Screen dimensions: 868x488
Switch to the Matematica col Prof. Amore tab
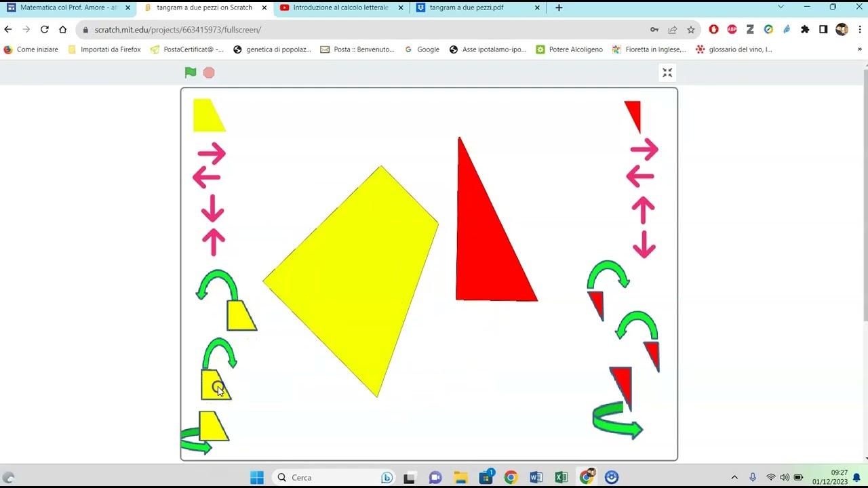pyautogui.click(x=68, y=7)
